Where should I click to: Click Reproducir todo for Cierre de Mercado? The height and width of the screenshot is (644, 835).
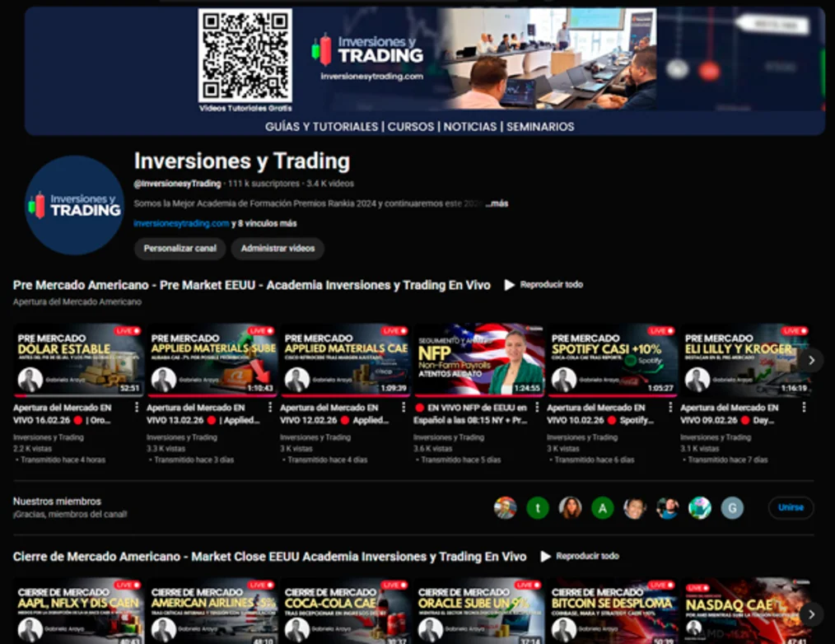pos(587,556)
